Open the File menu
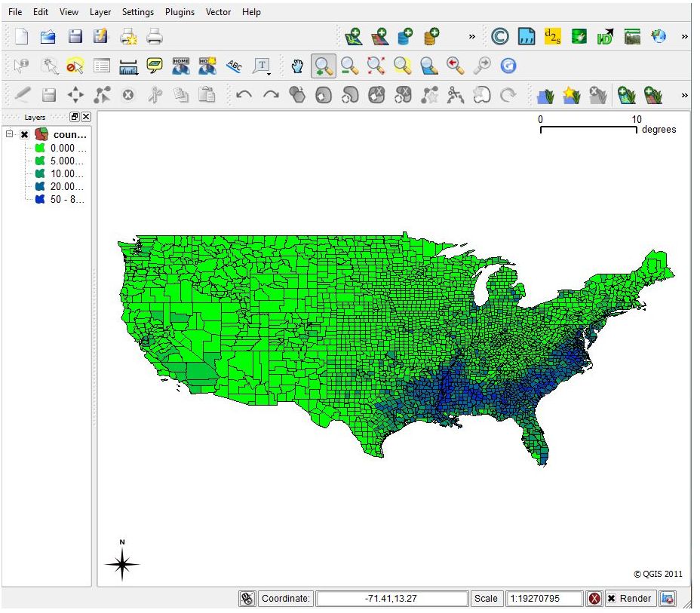Viewport: 700px width, 613px height. pos(15,12)
